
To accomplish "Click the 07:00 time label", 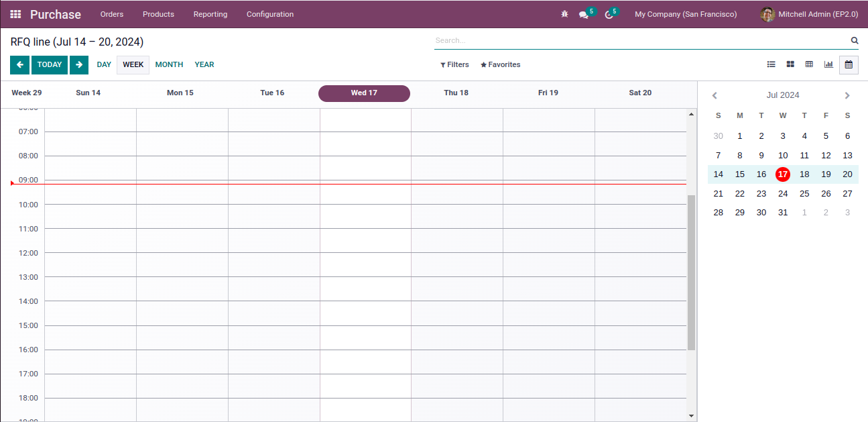I will (29, 131).
